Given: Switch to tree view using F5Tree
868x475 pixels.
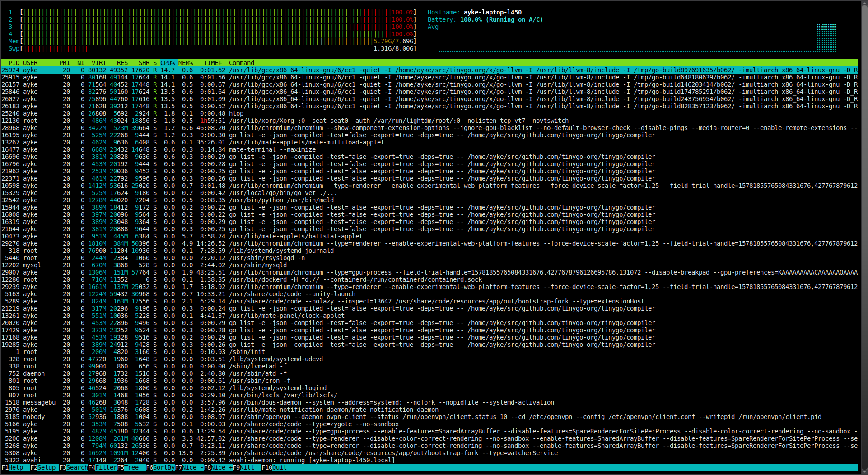Looking at the screenshot, I should coord(130,468).
